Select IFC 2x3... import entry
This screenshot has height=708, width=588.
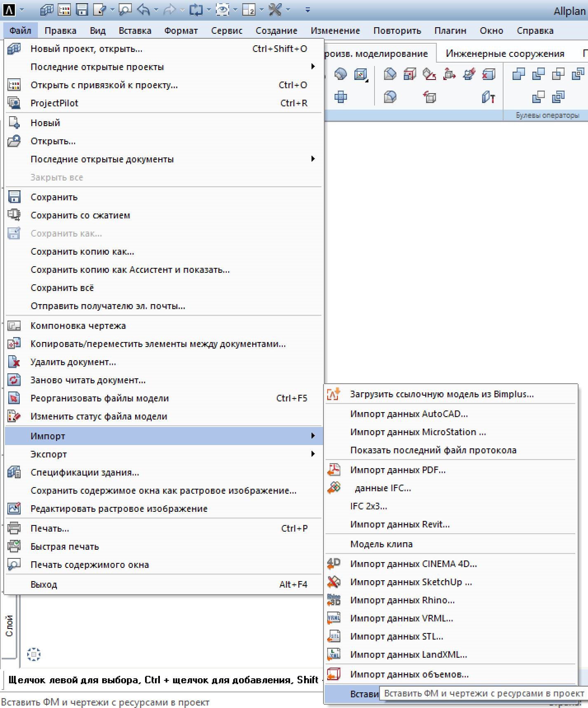[451, 506]
